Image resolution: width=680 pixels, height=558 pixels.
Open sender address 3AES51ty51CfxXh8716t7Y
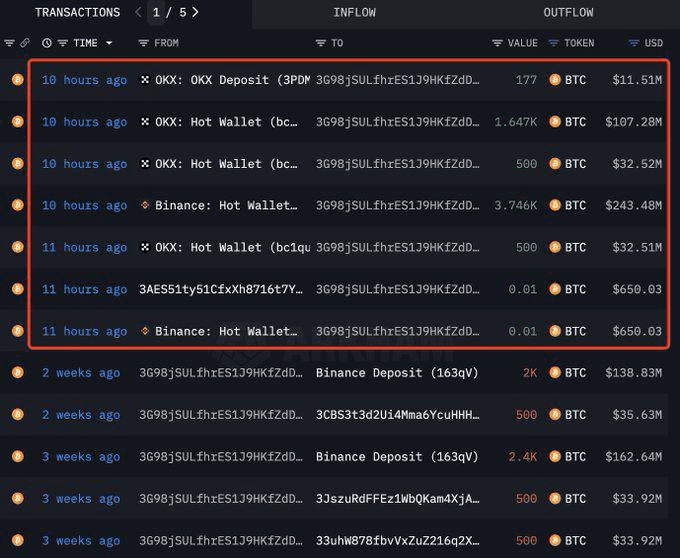pos(221,289)
